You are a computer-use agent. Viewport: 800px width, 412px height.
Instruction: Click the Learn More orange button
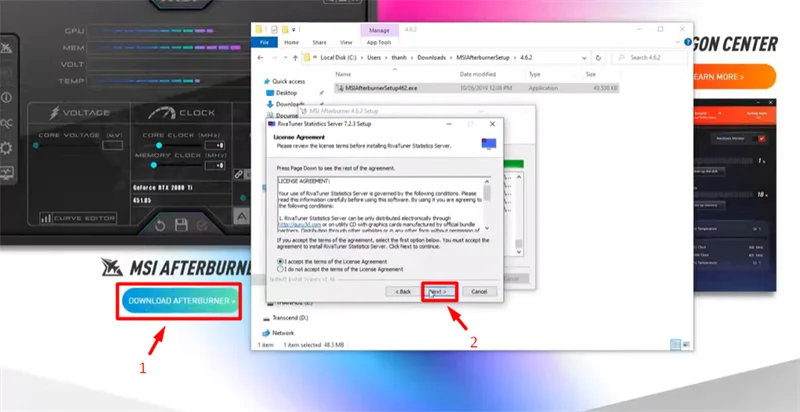(x=733, y=77)
